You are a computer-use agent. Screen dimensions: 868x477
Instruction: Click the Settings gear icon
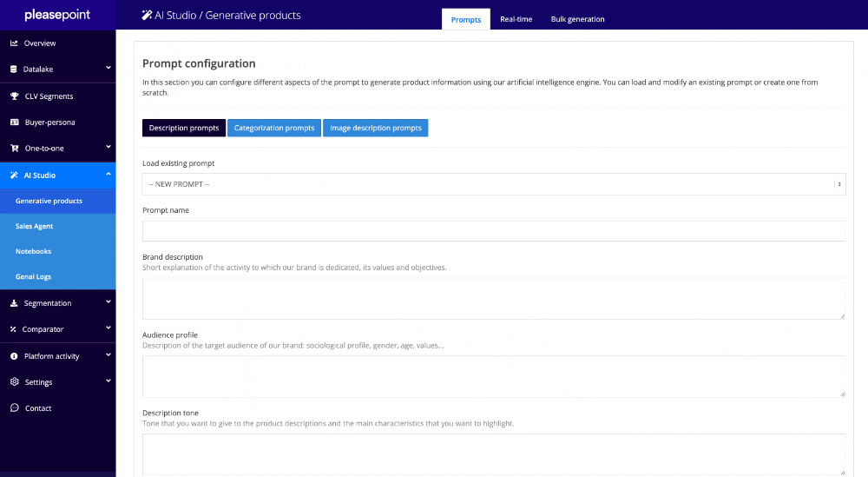(14, 382)
